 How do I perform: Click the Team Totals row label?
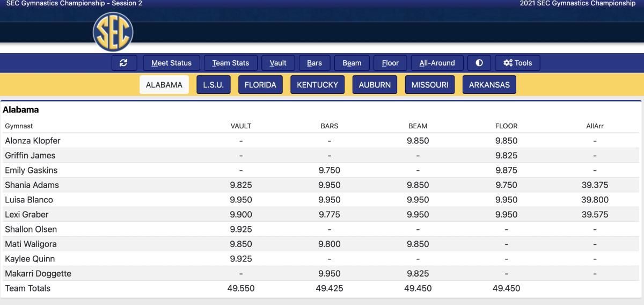pyautogui.click(x=28, y=288)
